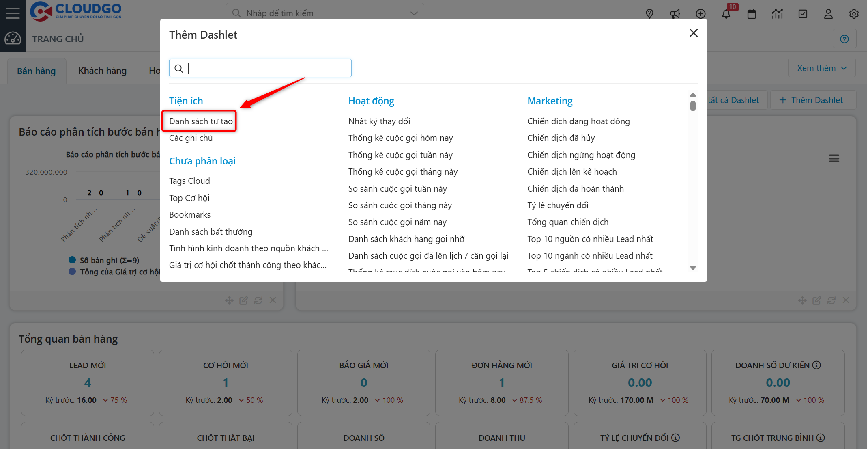Open the search type dropdown in top bar
Viewport: 868px width, 449px height.
point(414,13)
